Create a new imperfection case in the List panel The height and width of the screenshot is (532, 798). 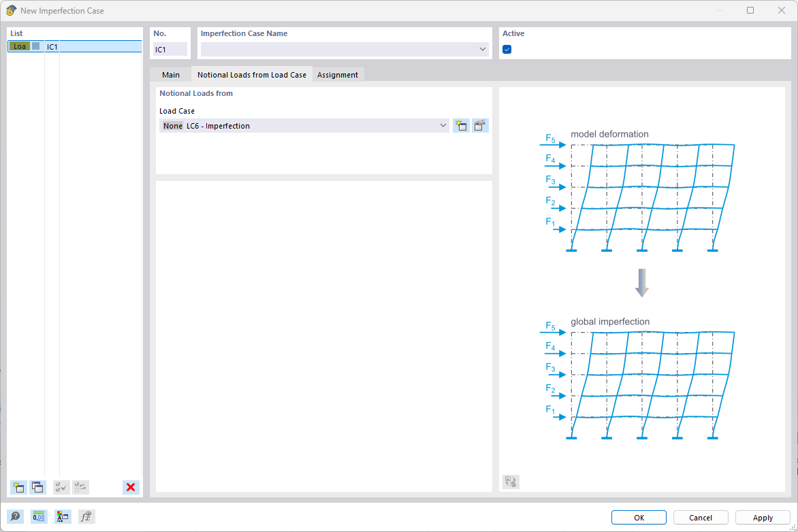(x=17, y=487)
